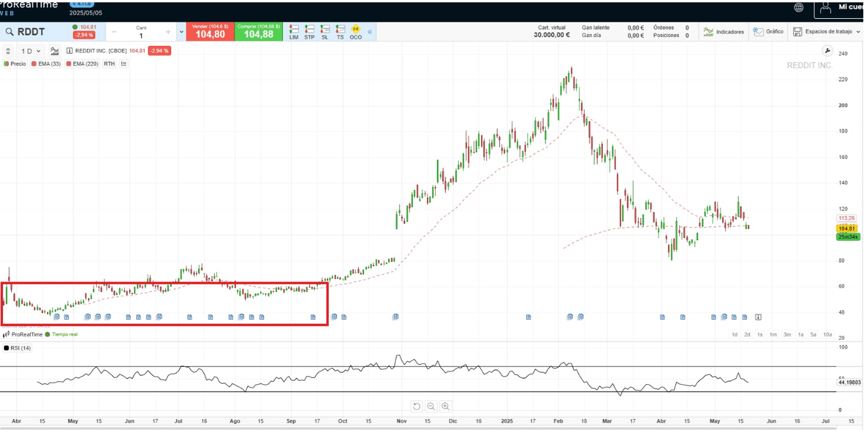The height and width of the screenshot is (432, 868).
Task: Expand the Espacios de trabajo dropdown
Action: coord(826,31)
